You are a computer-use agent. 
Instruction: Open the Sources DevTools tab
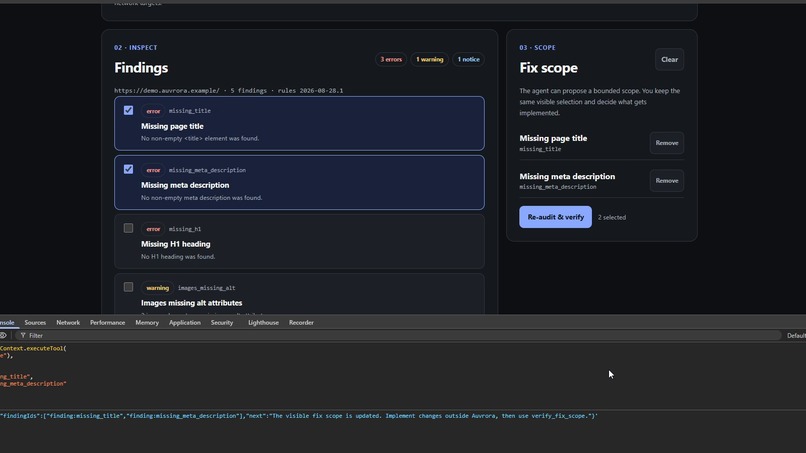[x=35, y=322]
